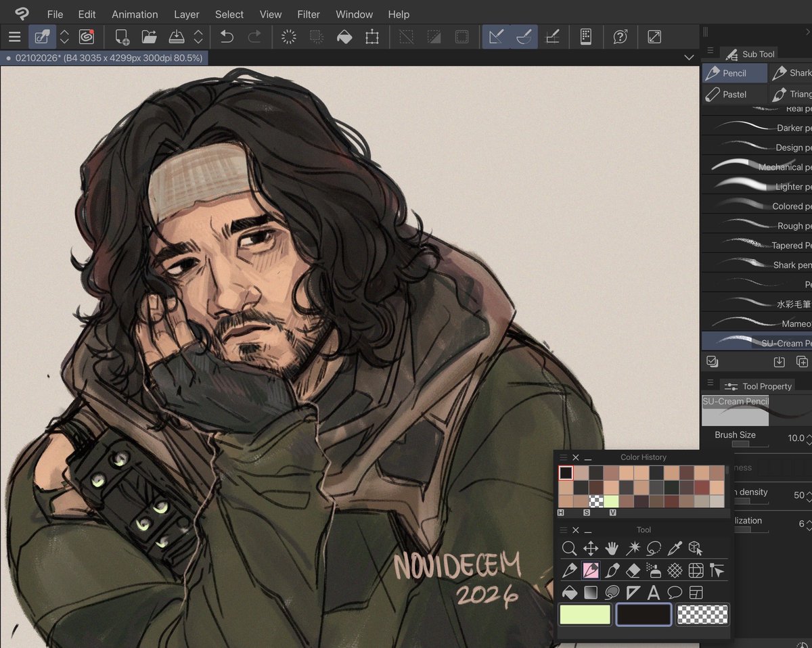This screenshot has height=648, width=812.
Task: Select the Fill bucket tool in palette
Action: (570, 593)
